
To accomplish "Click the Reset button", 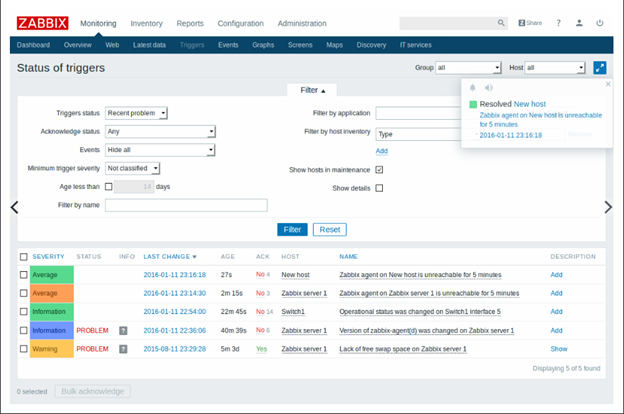I will (x=330, y=230).
